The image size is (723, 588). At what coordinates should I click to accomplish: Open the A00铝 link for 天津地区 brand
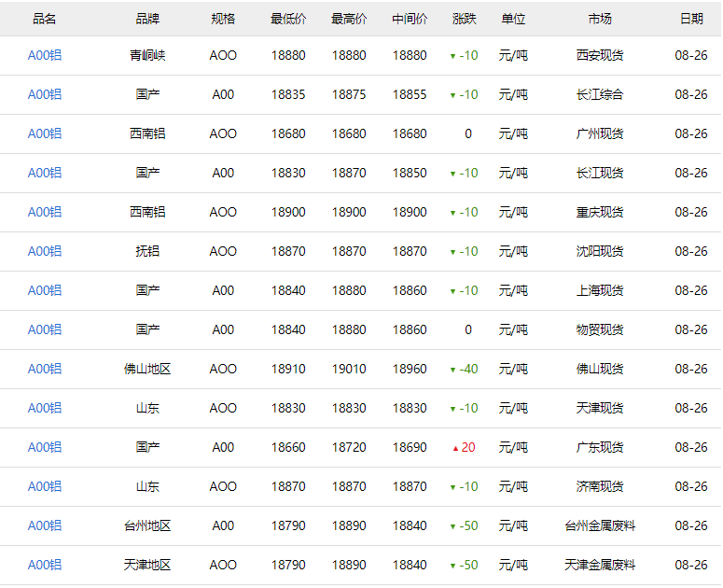point(45,565)
